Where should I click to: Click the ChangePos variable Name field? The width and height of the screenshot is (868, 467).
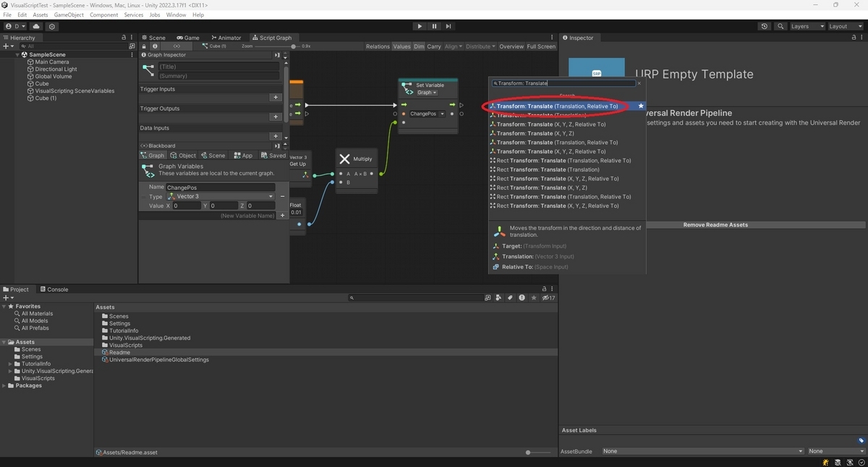tap(221, 188)
